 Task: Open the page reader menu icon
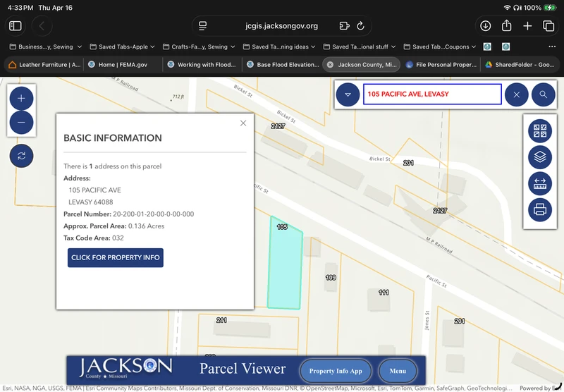[202, 26]
